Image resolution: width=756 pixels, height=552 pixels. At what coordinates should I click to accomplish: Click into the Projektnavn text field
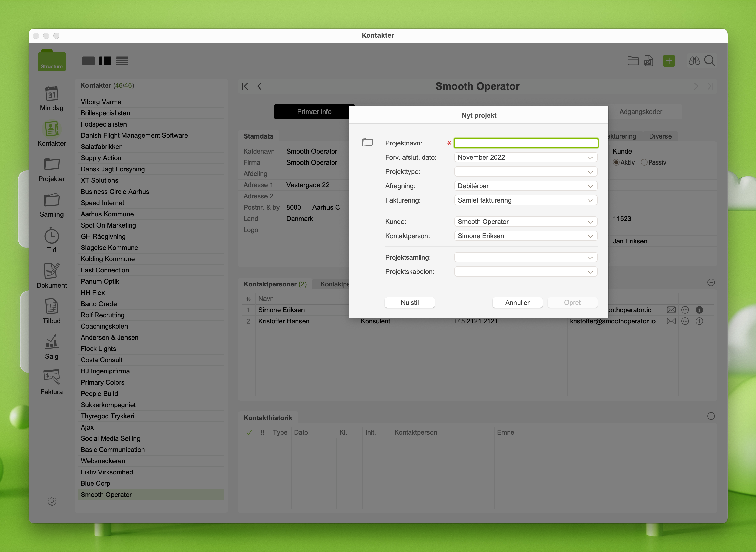tap(525, 143)
